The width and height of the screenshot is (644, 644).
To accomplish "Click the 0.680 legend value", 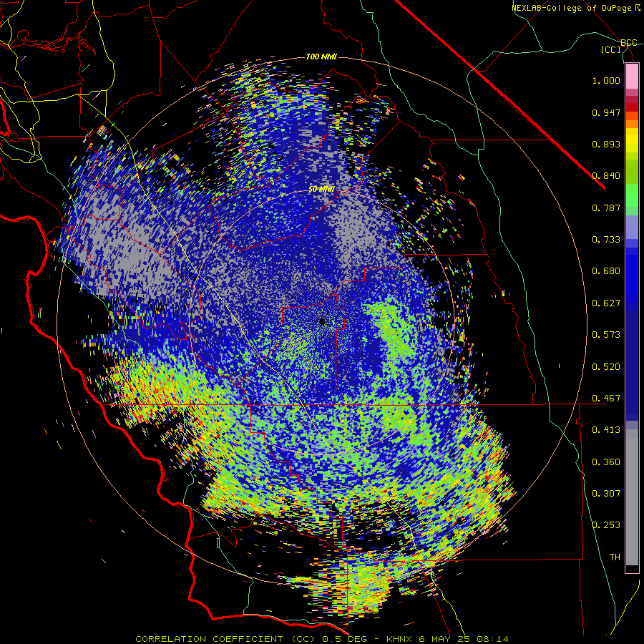I will coord(606,271).
